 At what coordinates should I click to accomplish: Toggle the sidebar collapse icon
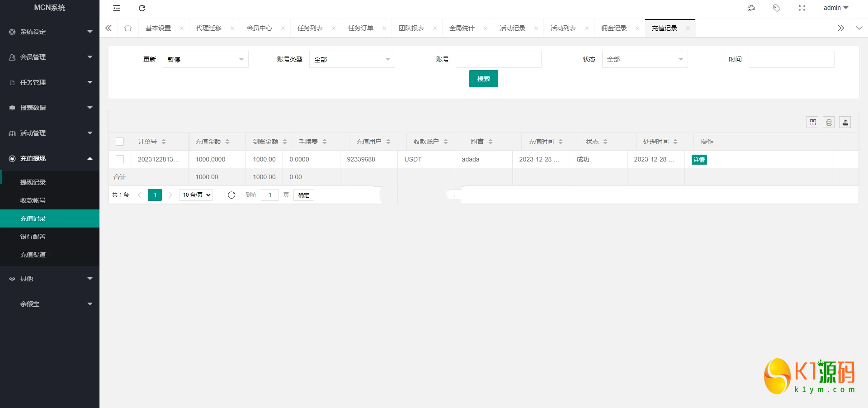(x=117, y=8)
